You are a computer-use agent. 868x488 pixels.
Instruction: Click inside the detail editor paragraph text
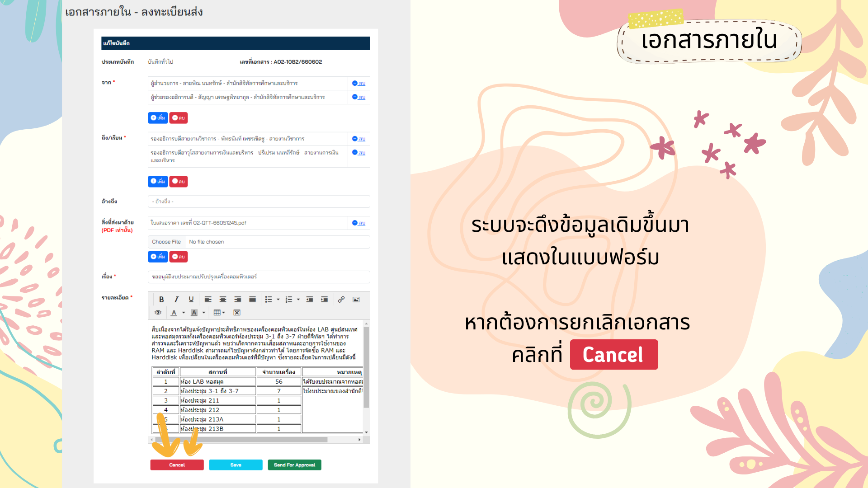pos(255,343)
